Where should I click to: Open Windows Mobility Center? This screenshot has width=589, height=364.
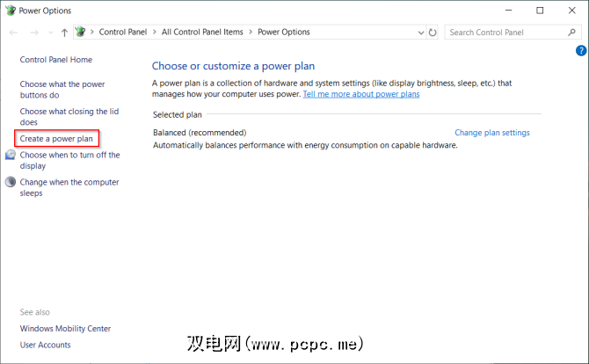(65, 329)
